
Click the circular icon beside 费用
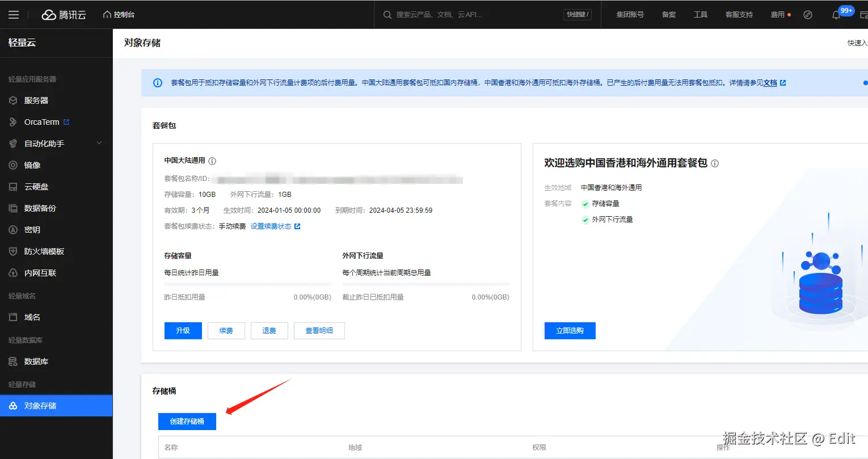pos(808,15)
